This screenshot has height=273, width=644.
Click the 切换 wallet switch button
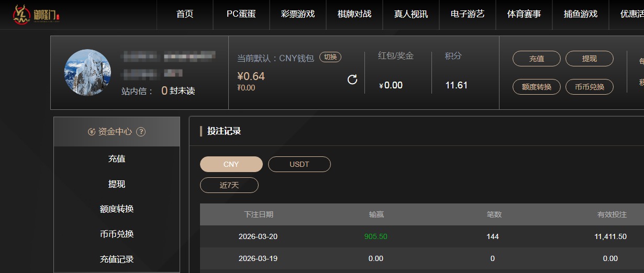pyautogui.click(x=330, y=58)
